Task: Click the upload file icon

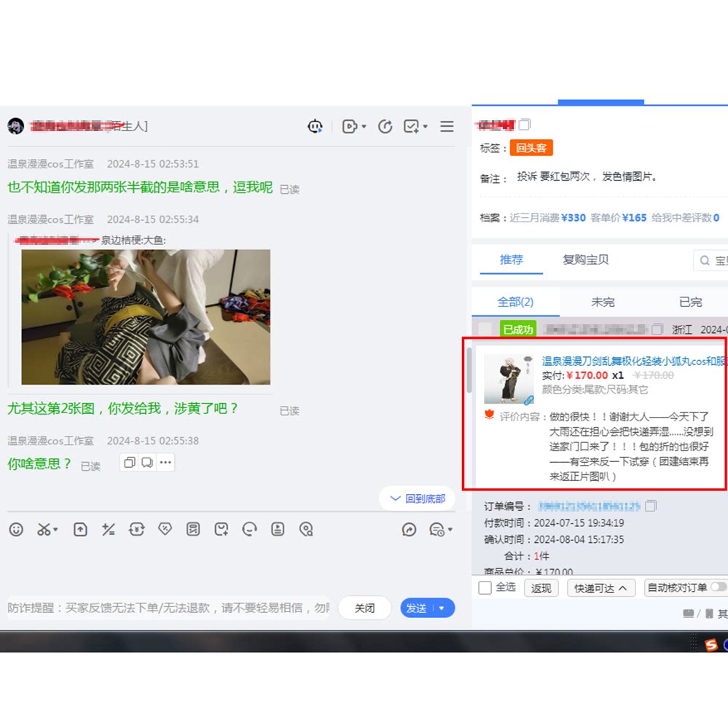Action: pos(80,529)
